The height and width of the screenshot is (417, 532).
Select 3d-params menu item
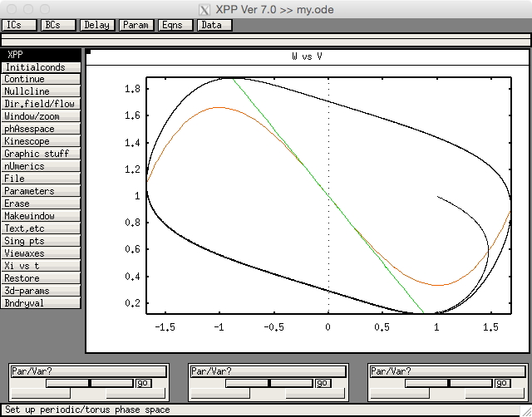[41, 291]
